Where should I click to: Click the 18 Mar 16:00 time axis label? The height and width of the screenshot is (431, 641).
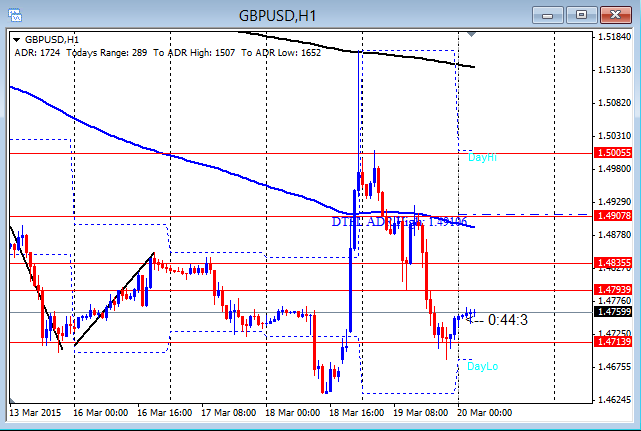356,413
